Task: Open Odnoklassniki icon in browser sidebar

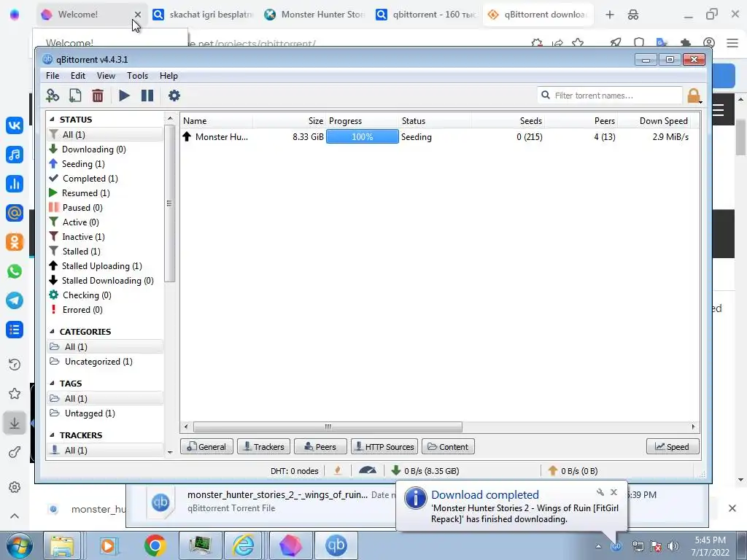Action: tap(15, 242)
